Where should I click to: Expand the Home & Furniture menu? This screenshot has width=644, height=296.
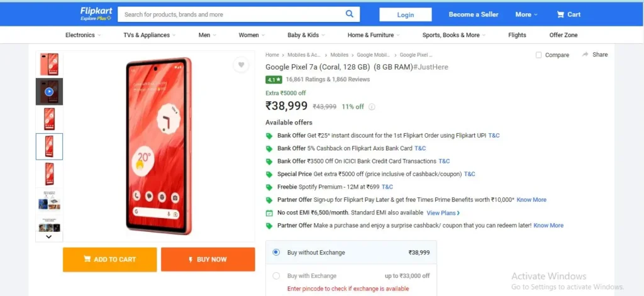coord(374,35)
